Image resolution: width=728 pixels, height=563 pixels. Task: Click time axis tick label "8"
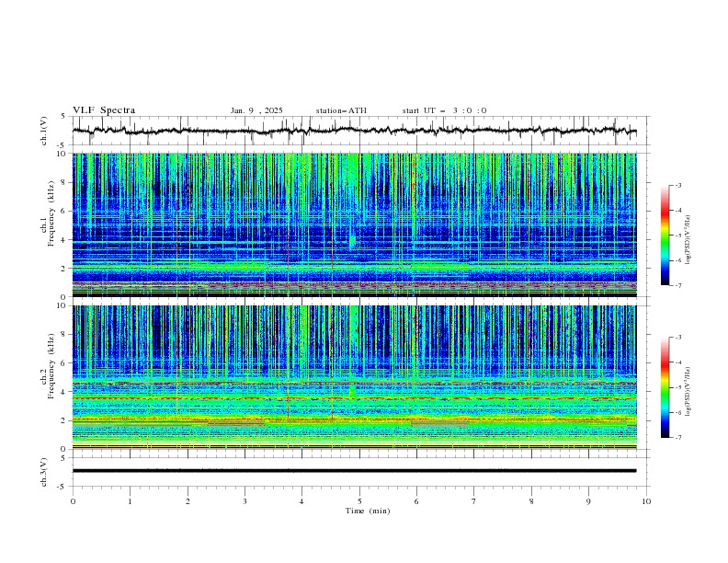531,501
